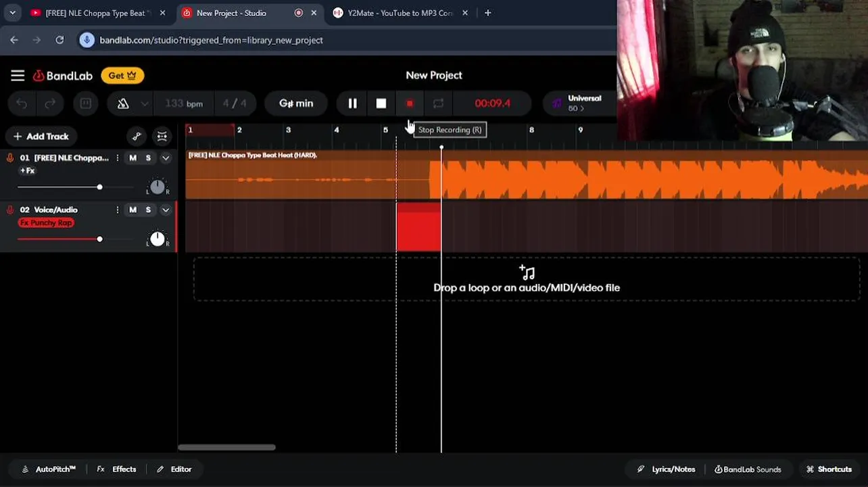Toggle the loop cycle button

(x=438, y=103)
